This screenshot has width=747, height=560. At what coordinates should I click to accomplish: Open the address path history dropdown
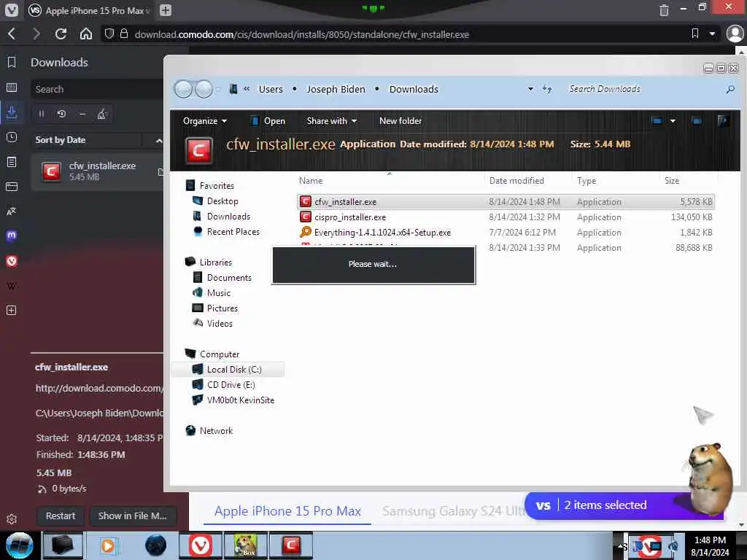pyautogui.click(x=530, y=89)
